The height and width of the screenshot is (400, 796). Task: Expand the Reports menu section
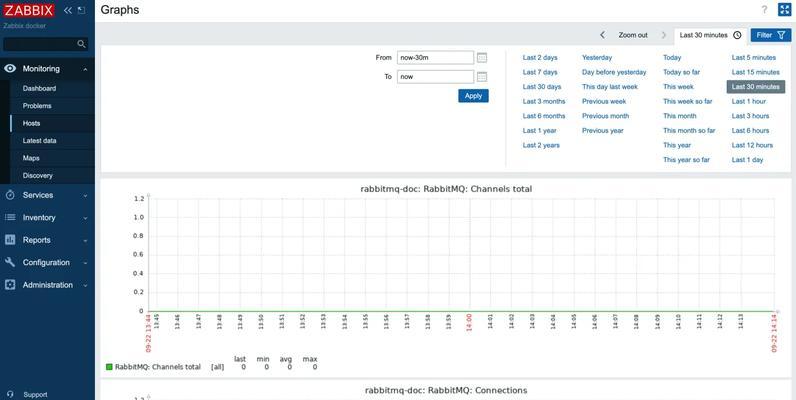point(85,241)
